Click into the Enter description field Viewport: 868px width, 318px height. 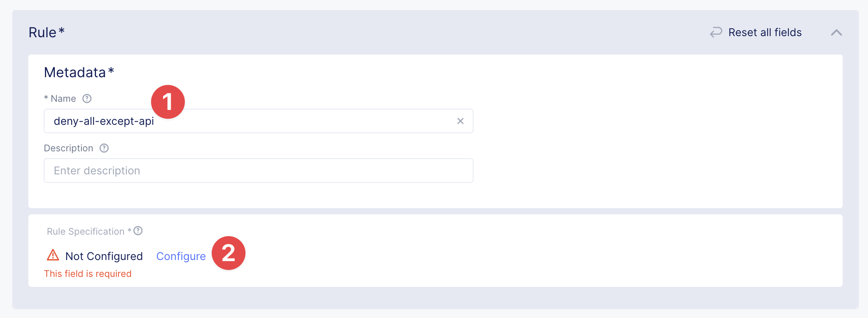click(258, 171)
